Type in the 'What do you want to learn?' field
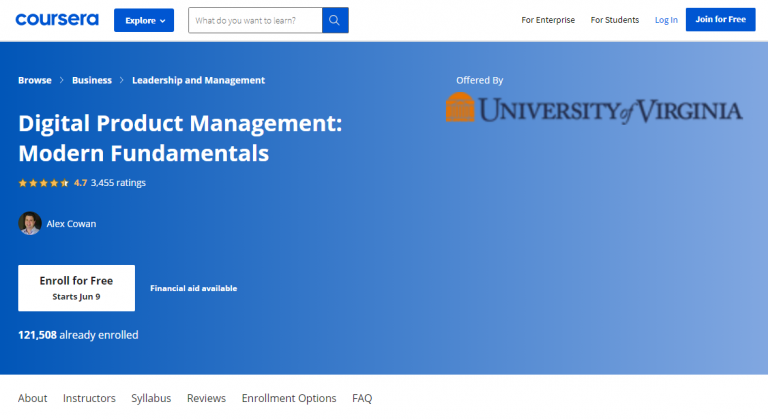This screenshot has height=419, width=768. (255, 20)
